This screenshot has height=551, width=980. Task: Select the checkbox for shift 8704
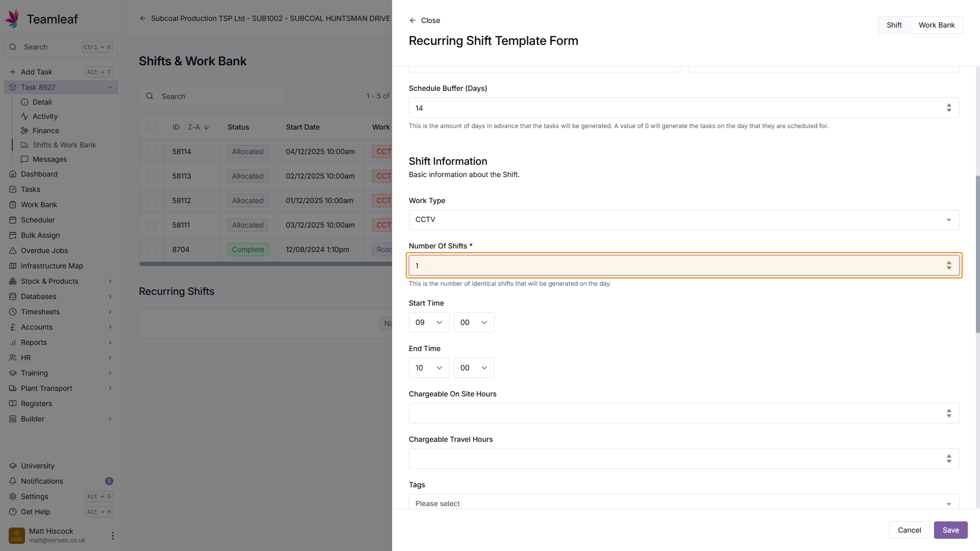152,249
